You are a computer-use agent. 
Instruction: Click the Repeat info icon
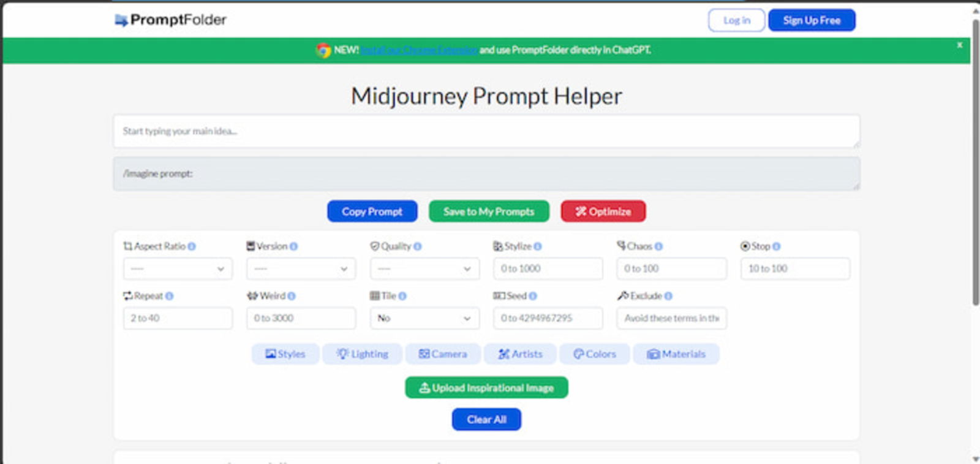pyautogui.click(x=169, y=296)
